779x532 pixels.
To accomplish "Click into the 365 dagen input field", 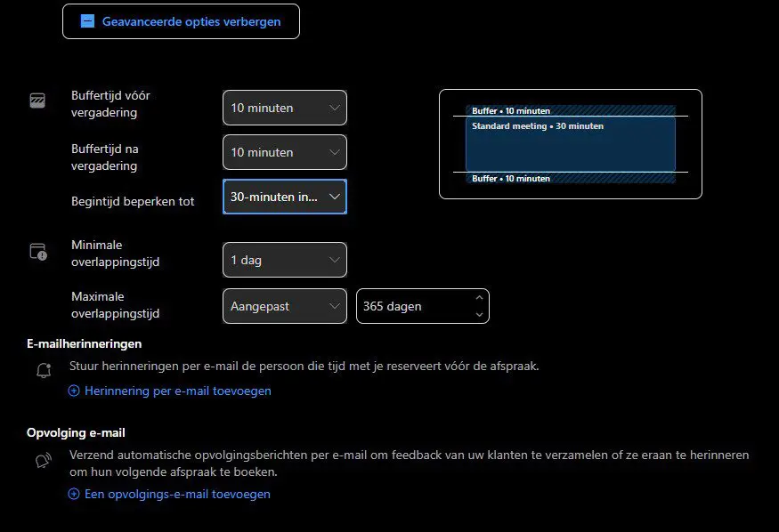I will click(x=411, y=306).
